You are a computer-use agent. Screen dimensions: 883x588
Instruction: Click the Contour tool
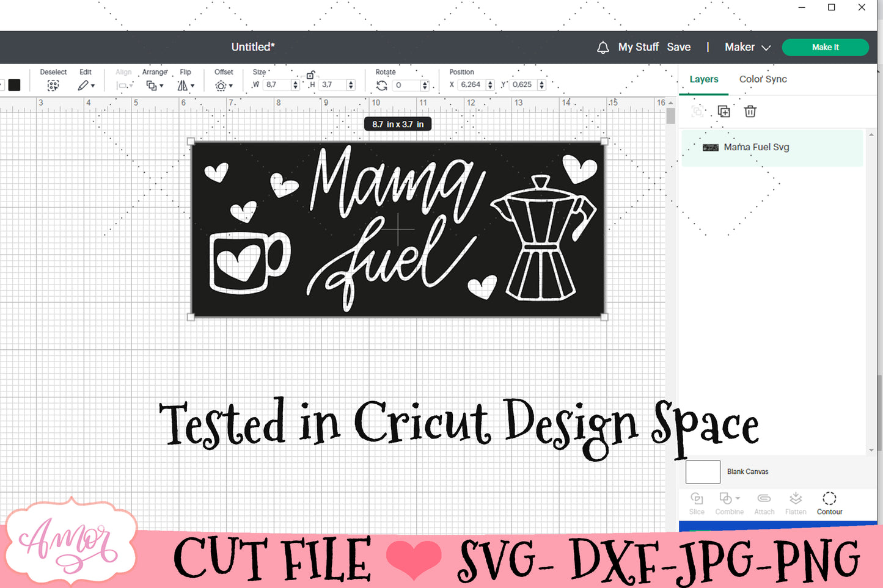tap(829, 504)
